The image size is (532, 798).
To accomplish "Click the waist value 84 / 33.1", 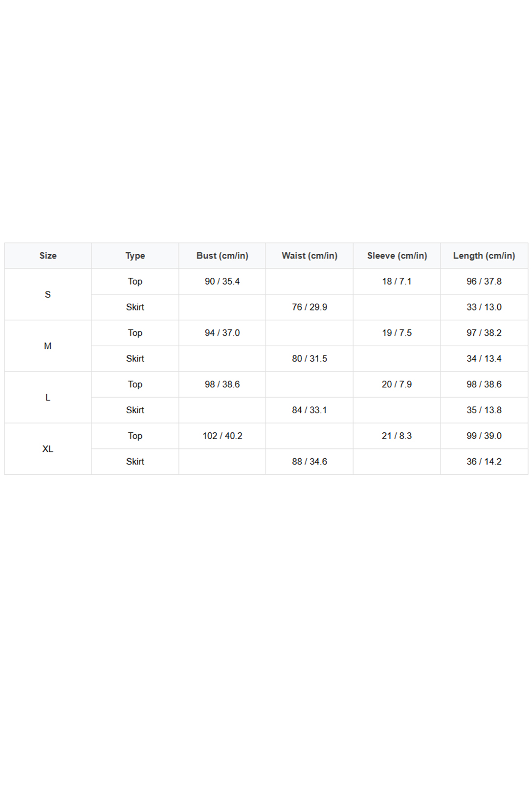I will click(x=310, y=410).
